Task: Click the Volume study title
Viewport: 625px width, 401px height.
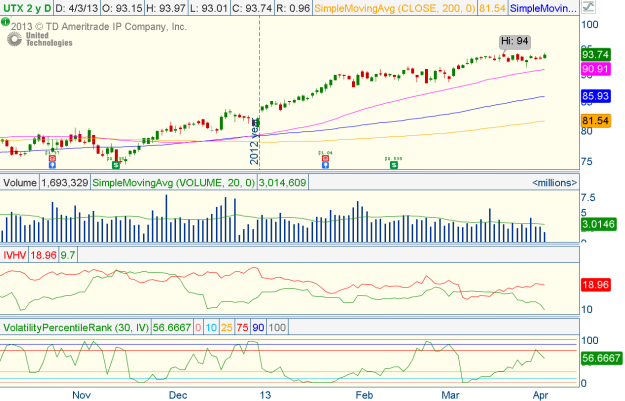Action: tap(19, 183)
